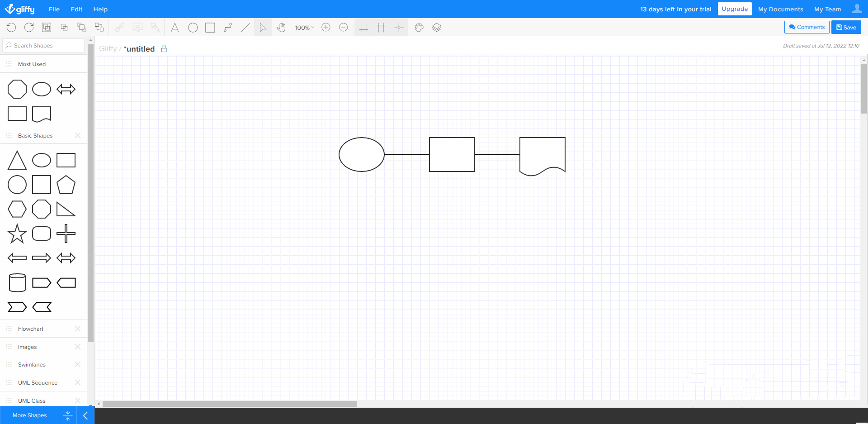Select the ellipse shape on canvas
The height and width of the screenshot is (424, 868).
pos(362,155)
